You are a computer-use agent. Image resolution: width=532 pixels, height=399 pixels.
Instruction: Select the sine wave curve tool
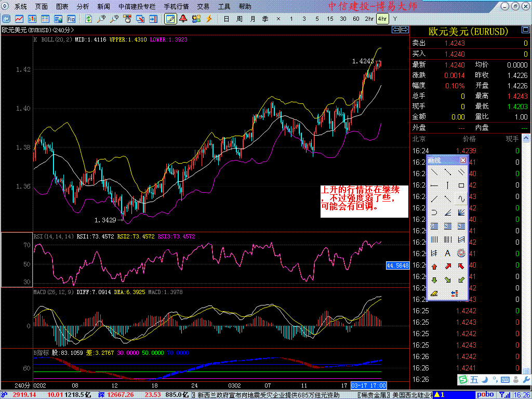tap(461, 199)
